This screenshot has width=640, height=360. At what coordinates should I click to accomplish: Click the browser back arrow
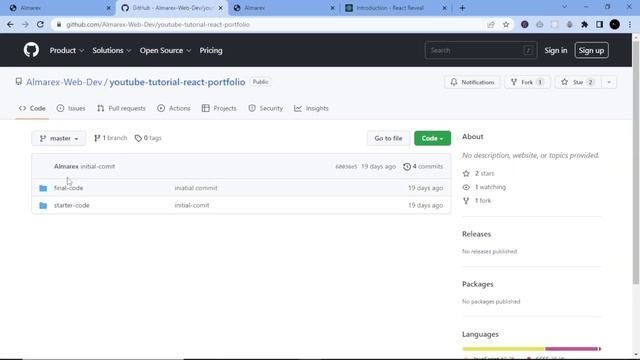[x=10, y=24]
